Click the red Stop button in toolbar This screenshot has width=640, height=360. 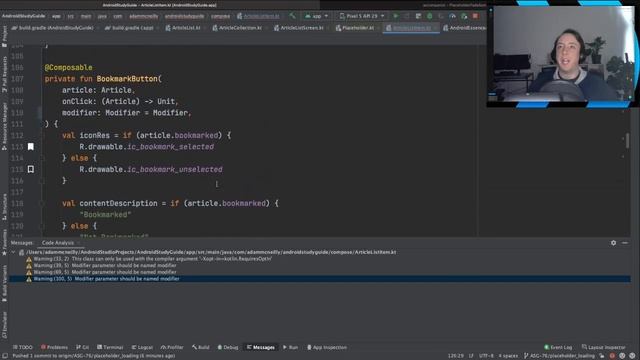pyautogui.click(x=475, y=16)
